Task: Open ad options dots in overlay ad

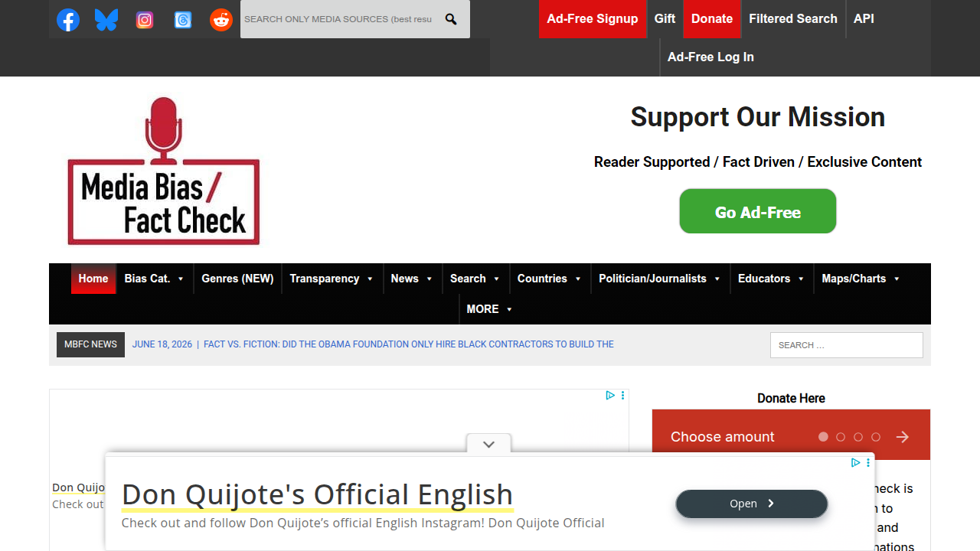Action: (868, 462)
